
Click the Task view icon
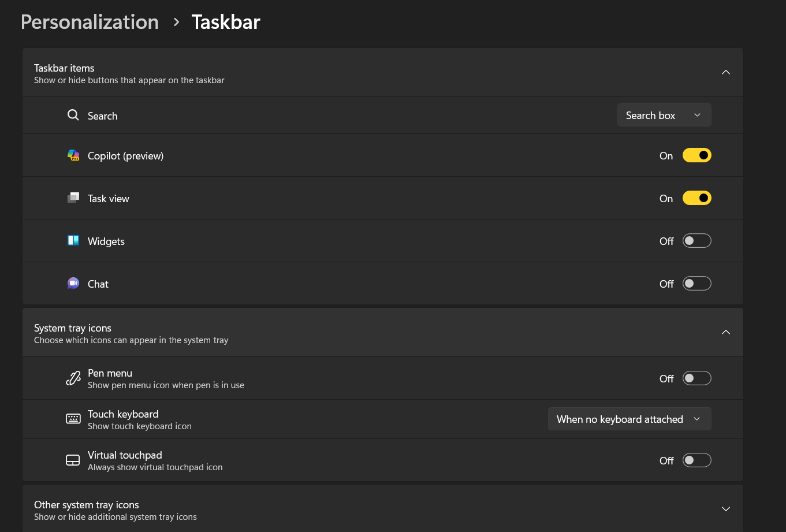tap(73, 198)
